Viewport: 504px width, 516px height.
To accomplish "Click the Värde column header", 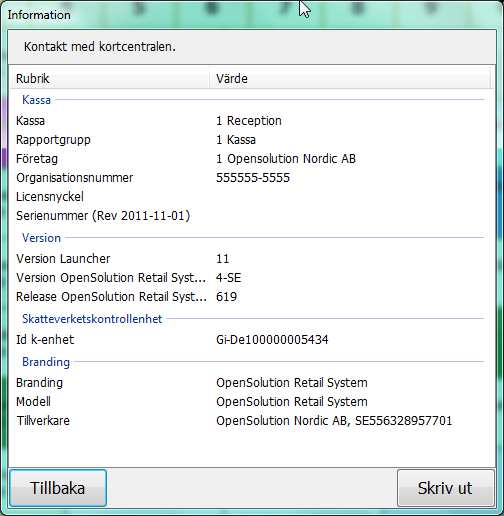I will point(350,79).
